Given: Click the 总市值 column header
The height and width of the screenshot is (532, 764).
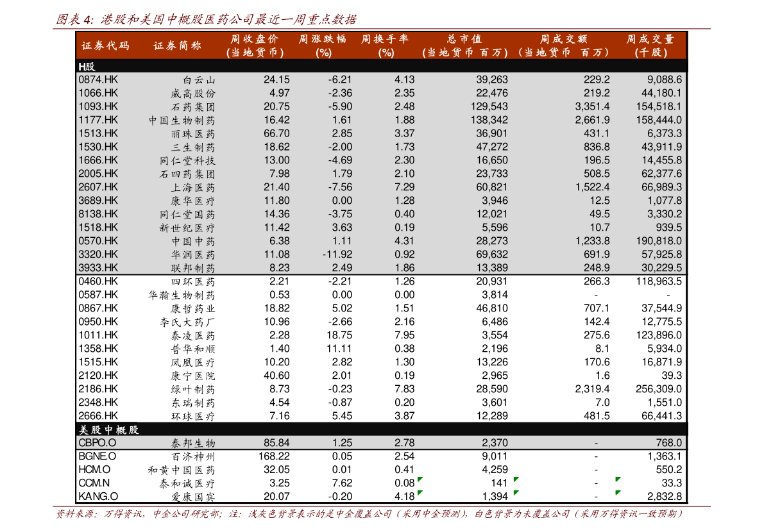Looking at the screenshot, I should (465, 46).
